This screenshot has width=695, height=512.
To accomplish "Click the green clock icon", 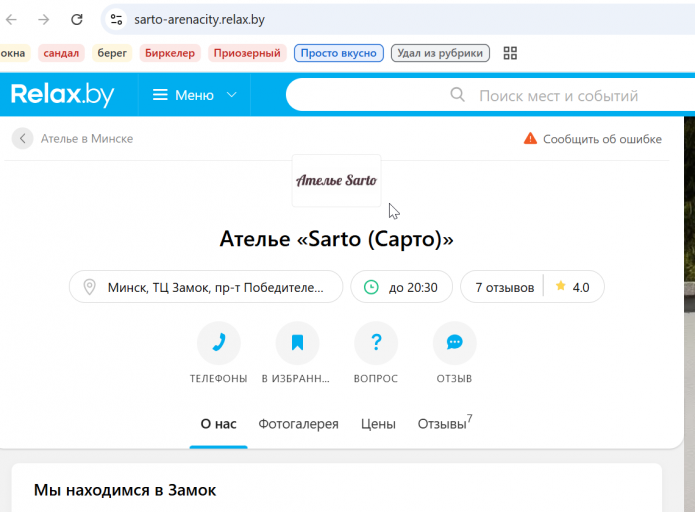I will point(371,287).
